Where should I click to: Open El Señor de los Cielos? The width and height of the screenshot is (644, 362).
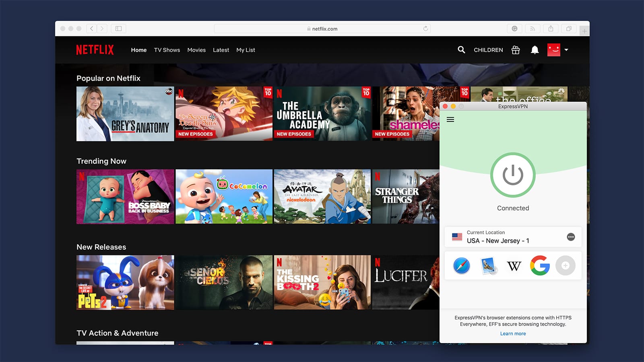(x=224, y=282)
